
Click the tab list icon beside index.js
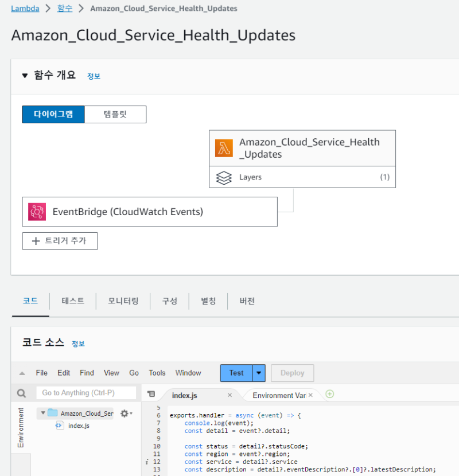pos(151,394)
